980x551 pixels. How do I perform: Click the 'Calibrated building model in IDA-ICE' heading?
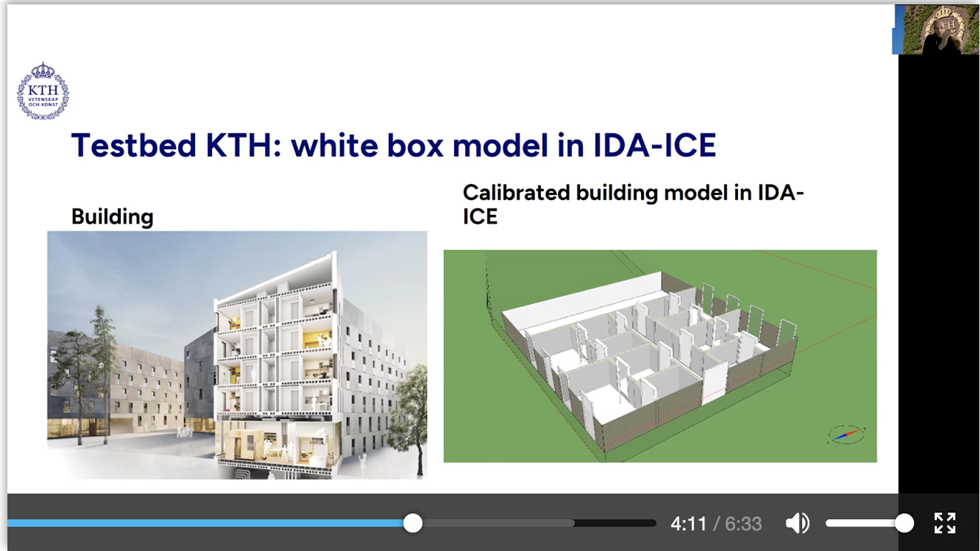(x=634, y=204)
